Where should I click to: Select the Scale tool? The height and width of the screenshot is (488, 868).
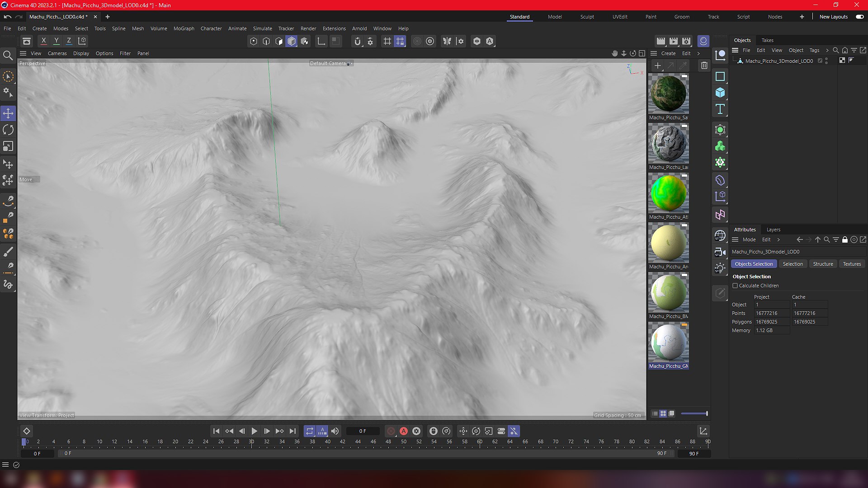pos(8,146)
